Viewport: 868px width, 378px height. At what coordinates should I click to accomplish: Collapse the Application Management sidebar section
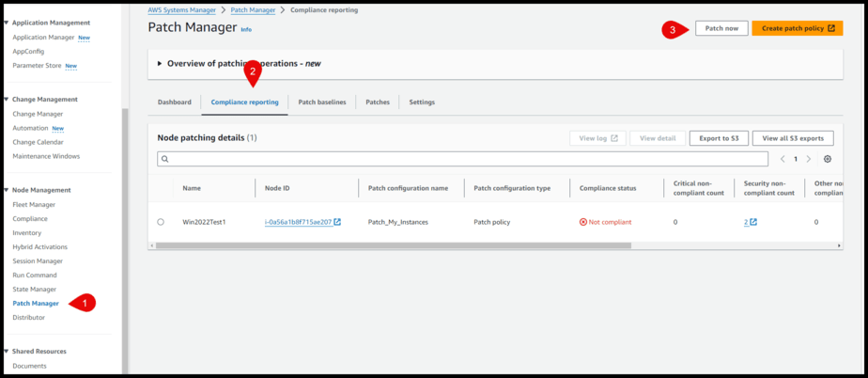(x=6, y=23)
